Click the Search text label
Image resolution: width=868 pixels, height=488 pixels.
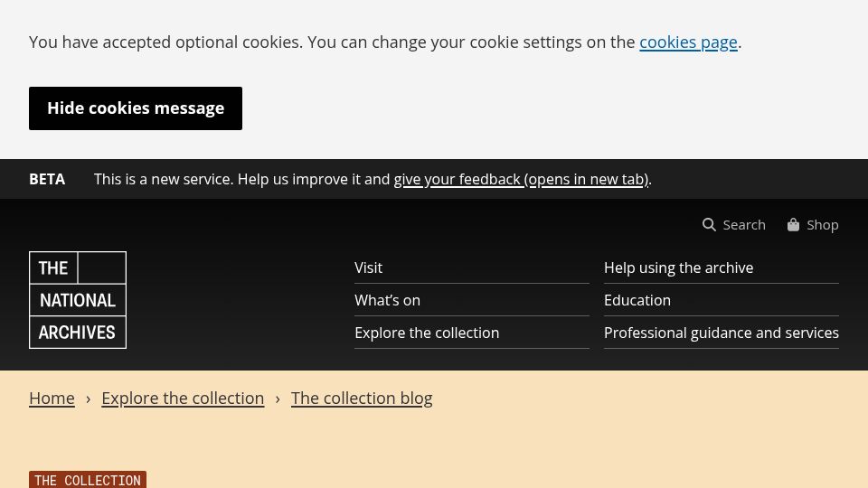744,225
